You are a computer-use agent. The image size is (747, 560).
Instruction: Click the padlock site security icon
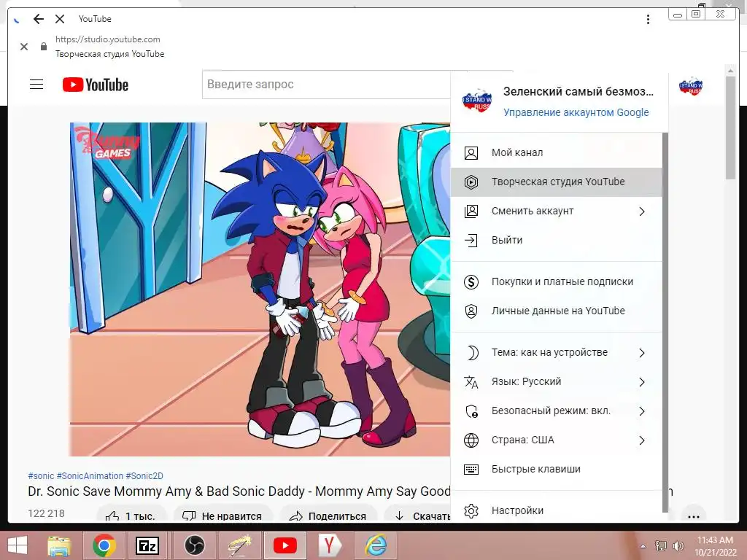pos(44,46)
